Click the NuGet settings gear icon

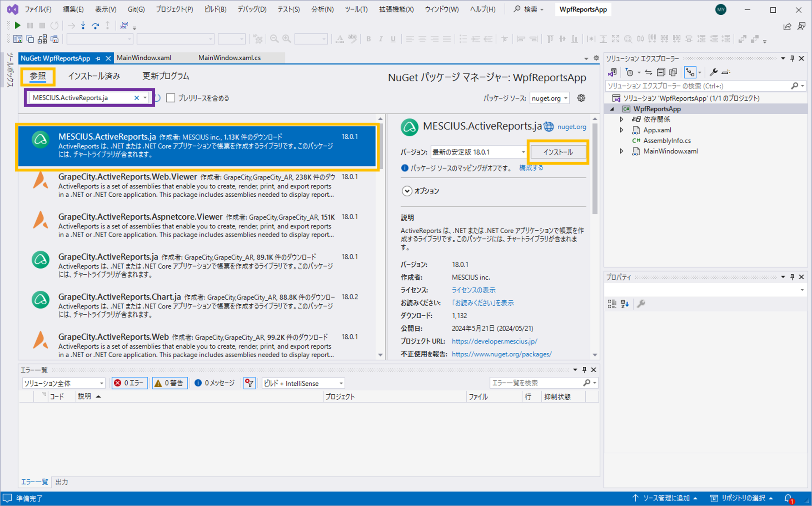[582, 98]
